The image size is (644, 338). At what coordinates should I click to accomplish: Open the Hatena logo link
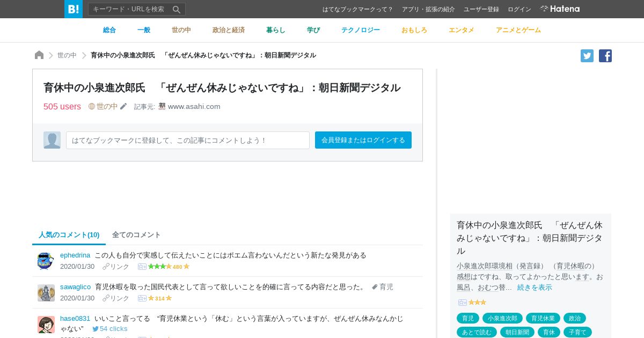(560, 9)
